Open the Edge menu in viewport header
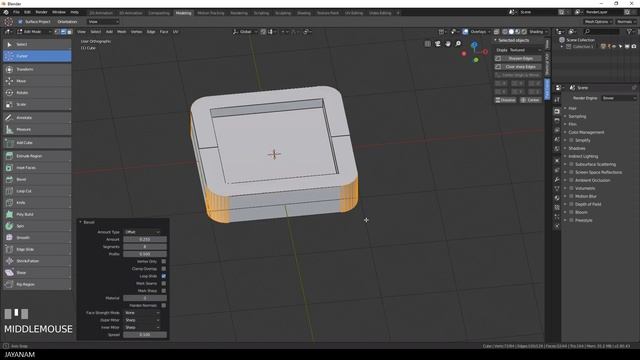This screenshot has width=640, height=360. [151, 31]
